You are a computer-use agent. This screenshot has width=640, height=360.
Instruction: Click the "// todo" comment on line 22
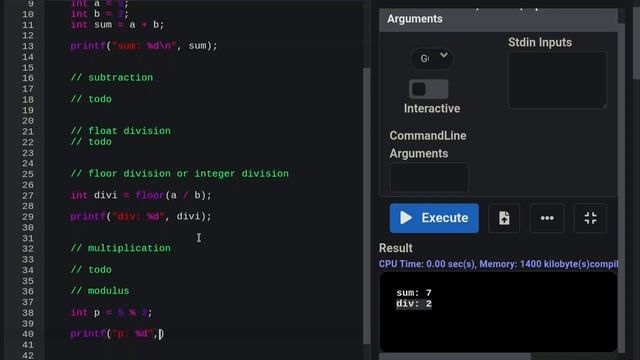point(91,142)
